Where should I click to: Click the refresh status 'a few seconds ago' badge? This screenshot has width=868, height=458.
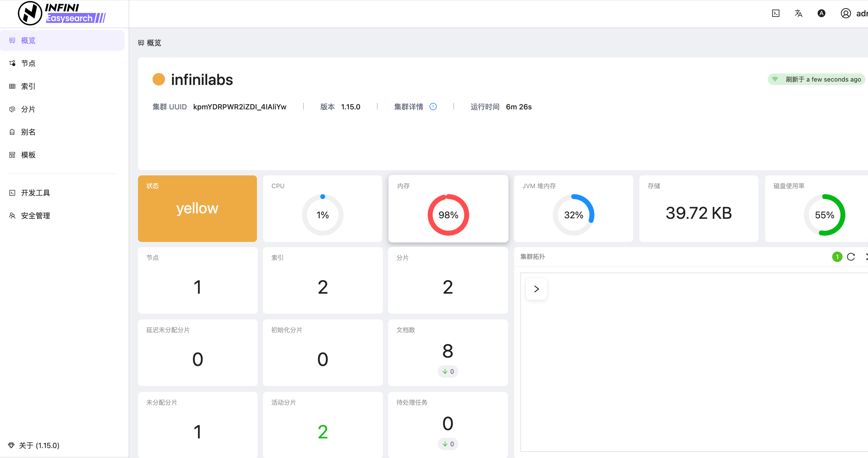pyautogui.click(x=816, y=80)
